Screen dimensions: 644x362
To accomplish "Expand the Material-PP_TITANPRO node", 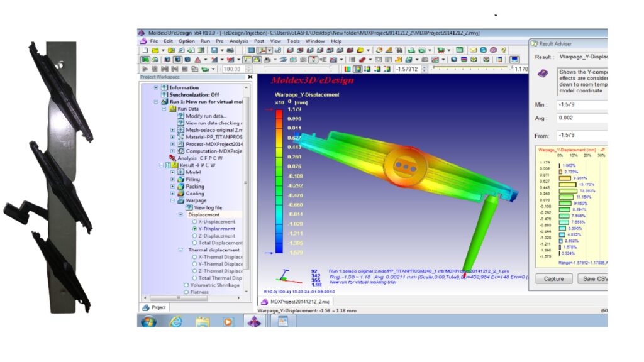I will tap(172, 136).
